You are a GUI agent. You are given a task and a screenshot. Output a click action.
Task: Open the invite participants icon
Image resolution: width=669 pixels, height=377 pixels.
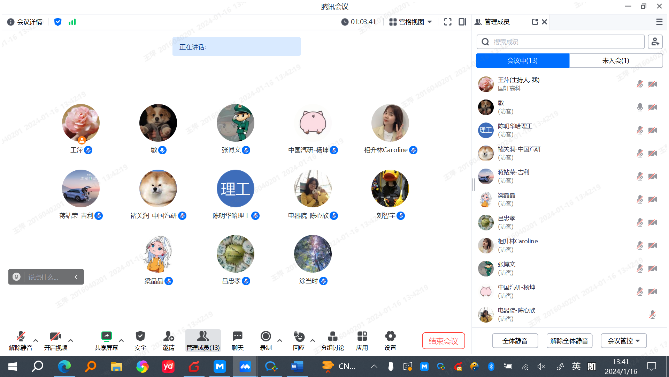point(169,340)
